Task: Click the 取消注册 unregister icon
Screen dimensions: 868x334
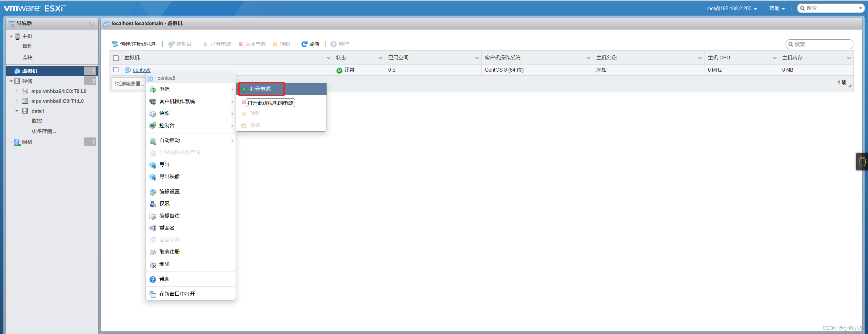Action: click(x=153, y=252)
